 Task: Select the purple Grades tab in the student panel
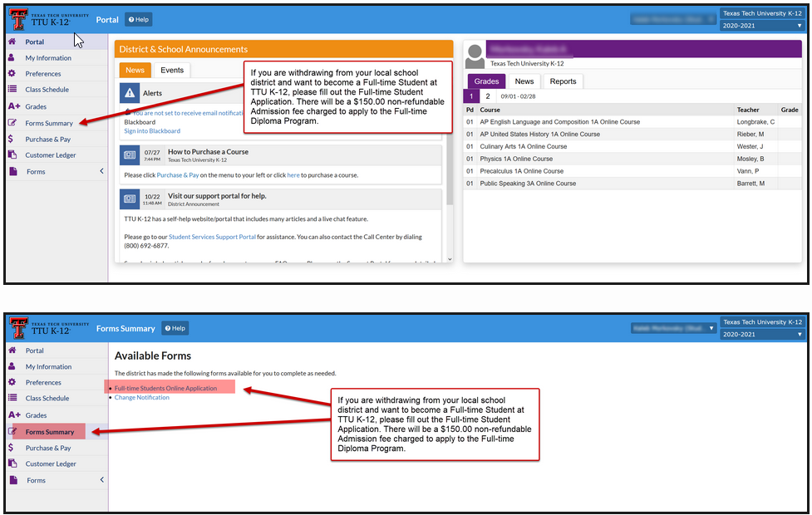(486, 81)
